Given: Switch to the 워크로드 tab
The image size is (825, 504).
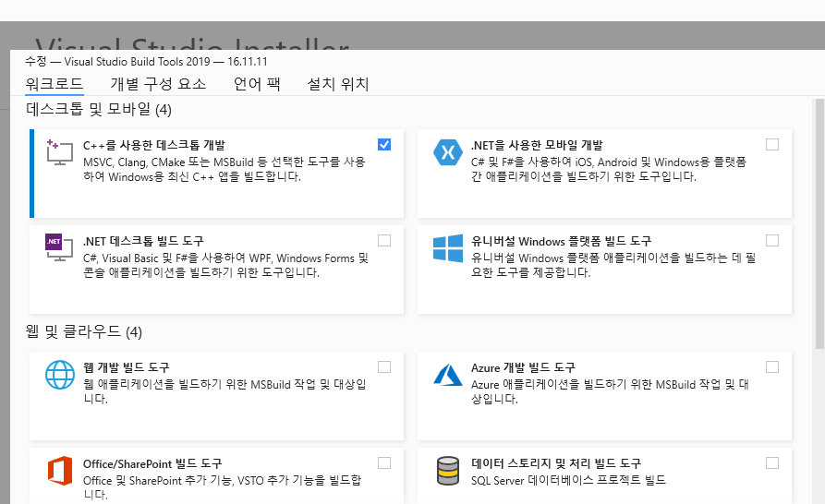Looking at the screenshot, I should [x=55, y=84].
